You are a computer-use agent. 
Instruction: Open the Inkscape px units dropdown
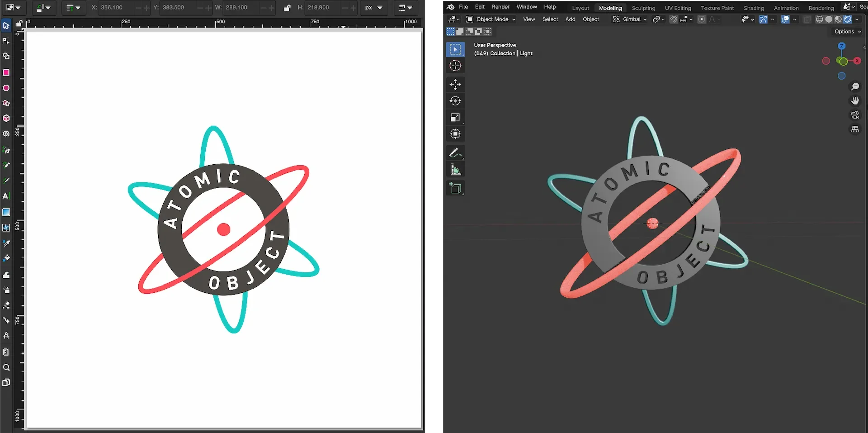click(374, 8)
